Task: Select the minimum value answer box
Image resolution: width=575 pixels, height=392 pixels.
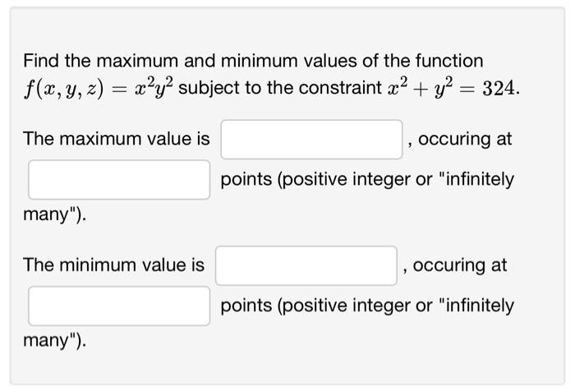Action: [x=306, y=265]
